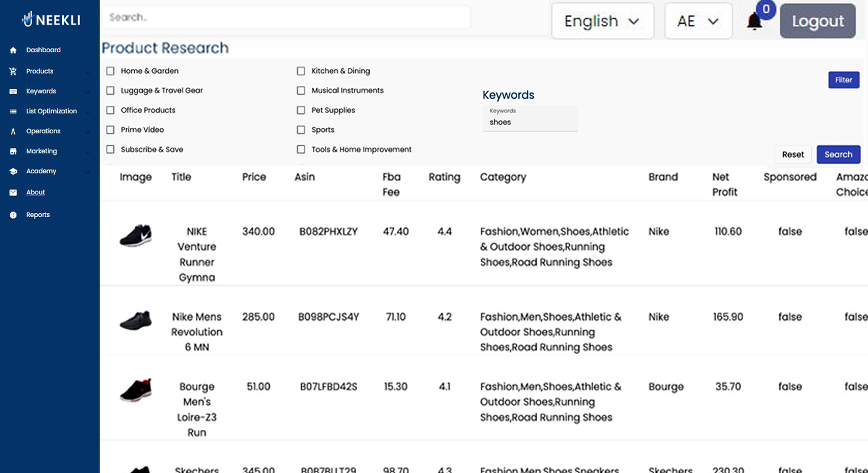Screen dimensions: 868x473
Task: Open the AE marketplace dropdown
Action: [x=699, y=21]
